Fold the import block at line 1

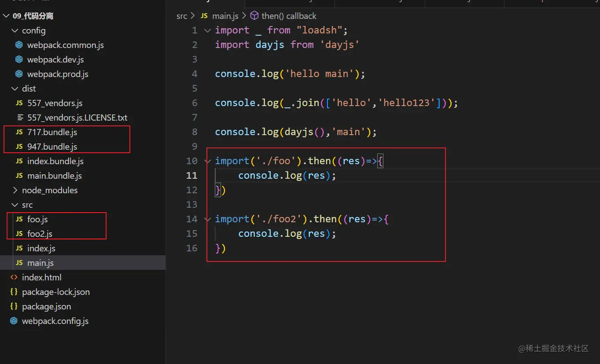click(x=207, y=30)
